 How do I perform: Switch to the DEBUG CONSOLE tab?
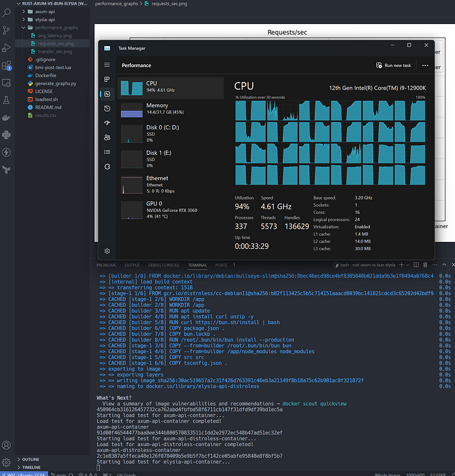click(164, 265)
